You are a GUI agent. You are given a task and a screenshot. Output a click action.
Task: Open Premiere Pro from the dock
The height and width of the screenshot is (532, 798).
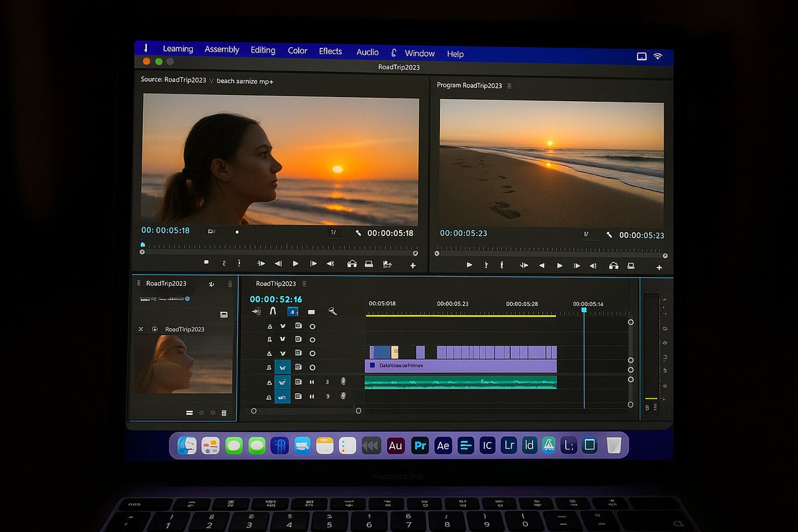click(420, 446)
